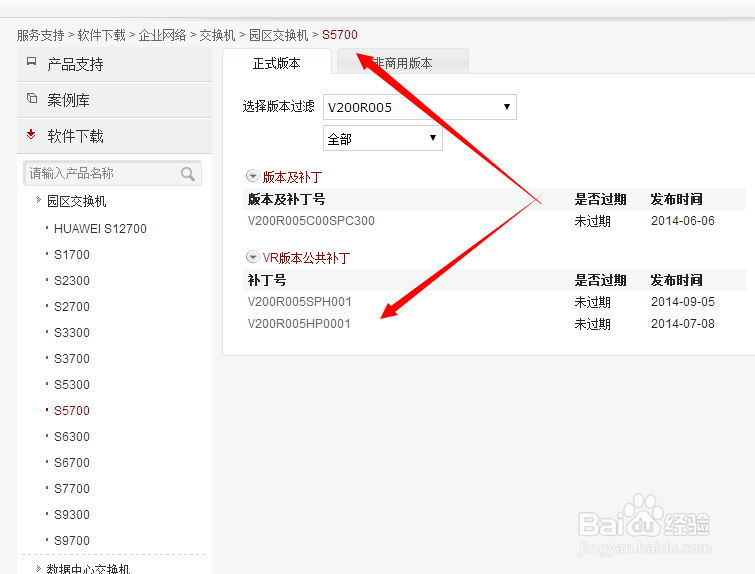
Task: Click the 2014-09-05 release date
Action: point(683,301)
